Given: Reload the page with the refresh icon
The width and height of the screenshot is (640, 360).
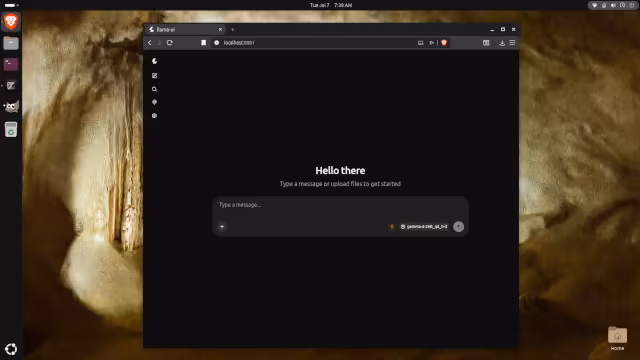Looking at the screenshot, I should [x=170, y=42].
